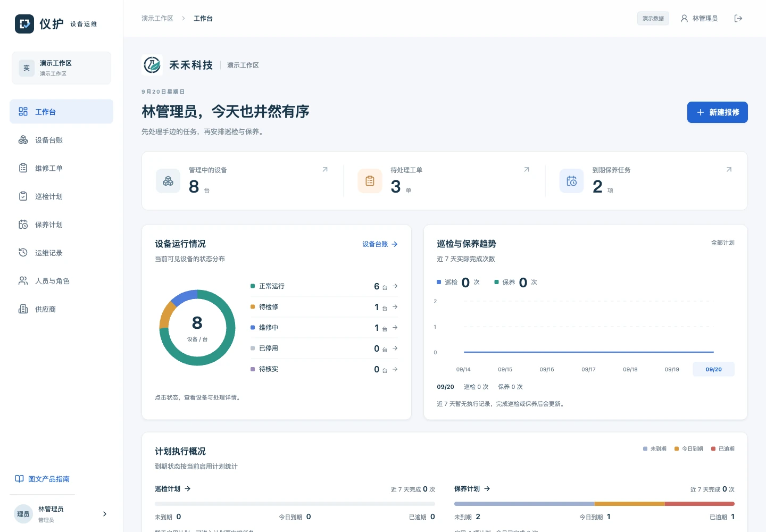Click the 管理中的设备 card icon
Viewport: 766px width, 532px height.
point(168,181)
